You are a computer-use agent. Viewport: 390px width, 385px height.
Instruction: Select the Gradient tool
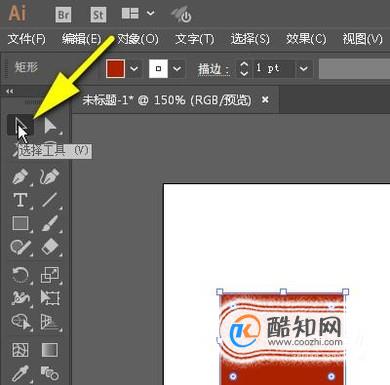[50, 350]
